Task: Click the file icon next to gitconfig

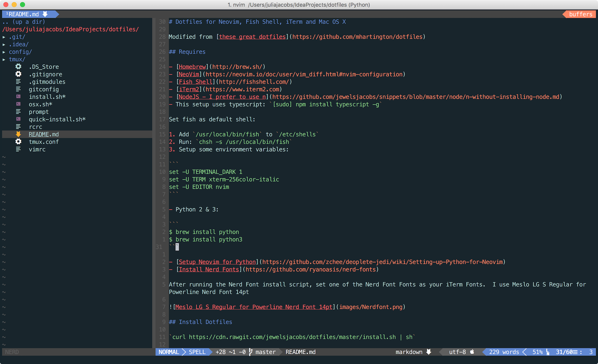Action: coord(18,89)
